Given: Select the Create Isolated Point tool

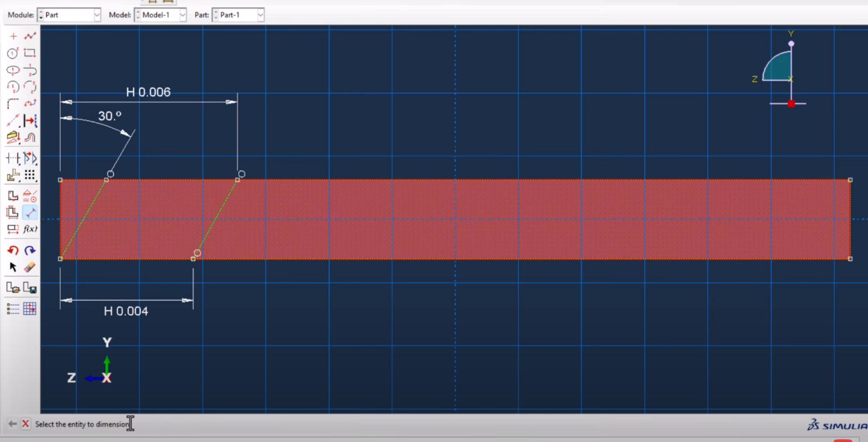Looking at the screenshot, I should tap(13, 36).
